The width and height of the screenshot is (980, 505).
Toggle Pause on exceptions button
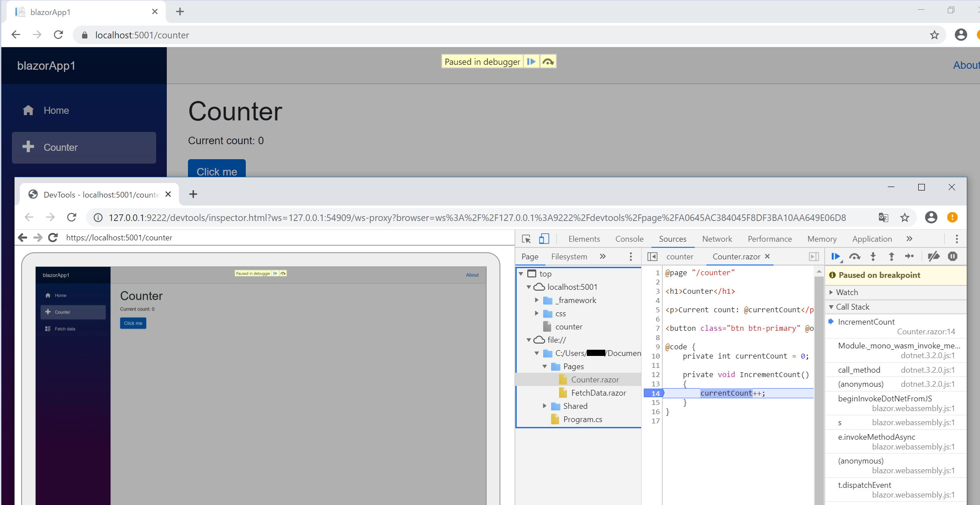953,256
